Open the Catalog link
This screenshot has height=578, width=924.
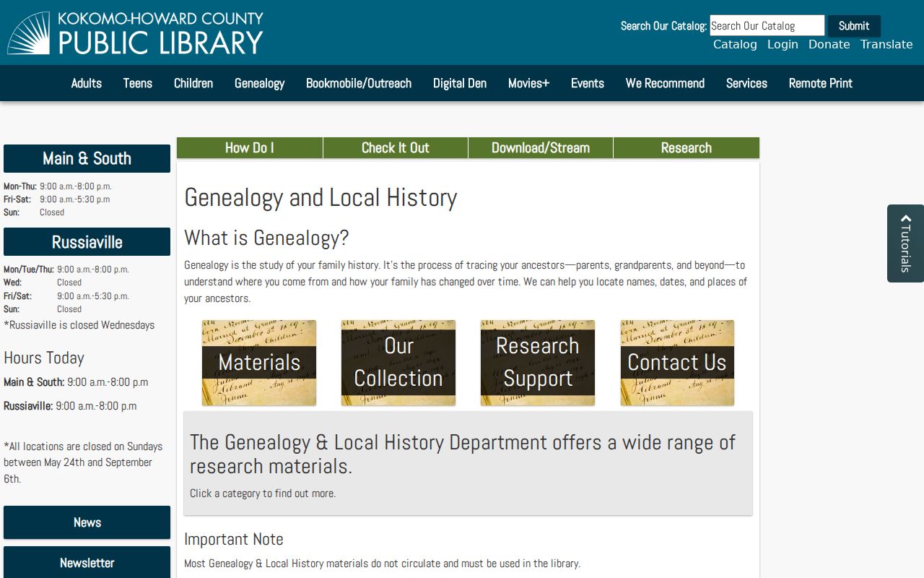pyautogui.click(x=735, y=45)
